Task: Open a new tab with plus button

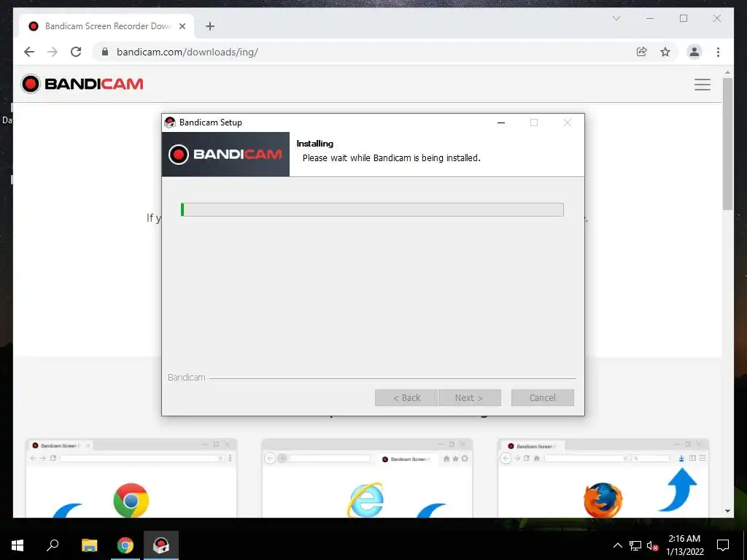Action: (210, 26)
